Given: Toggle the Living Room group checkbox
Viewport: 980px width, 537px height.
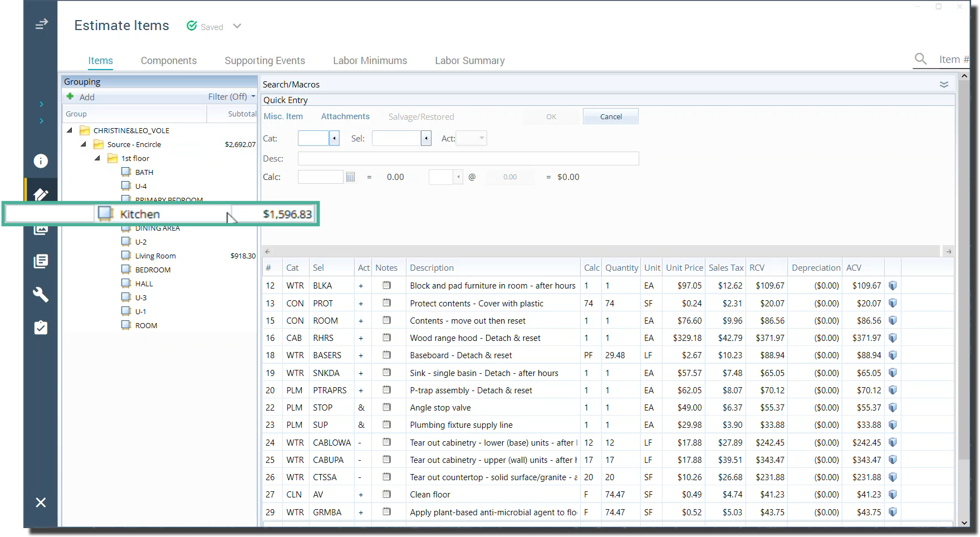Looking at the screenshot, I should pos(126,255).
